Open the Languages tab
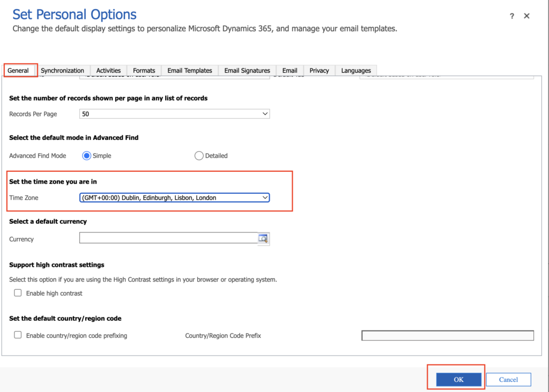The image size is (549, 392). coord(356,70)
